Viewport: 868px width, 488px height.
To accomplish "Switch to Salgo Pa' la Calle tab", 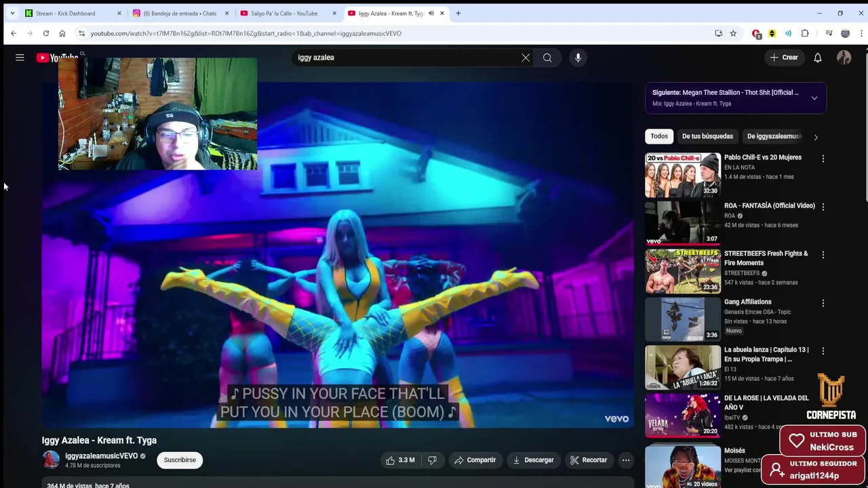I will pyautogui.click(x=283, y=14).
